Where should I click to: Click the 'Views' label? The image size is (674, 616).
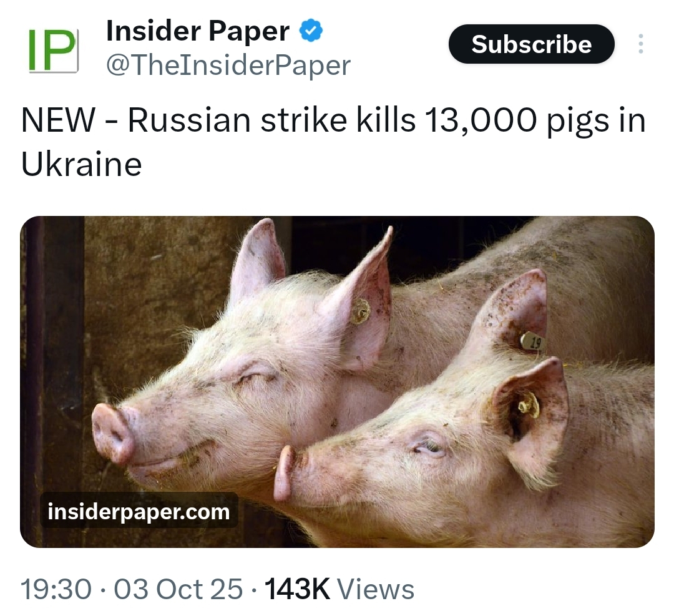(376, 589)
